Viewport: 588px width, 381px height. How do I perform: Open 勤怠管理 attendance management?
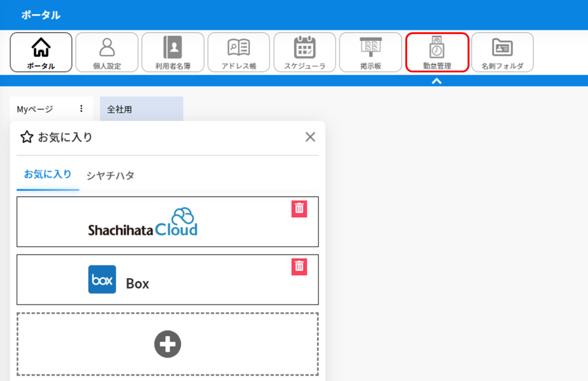tap(437, 52)
